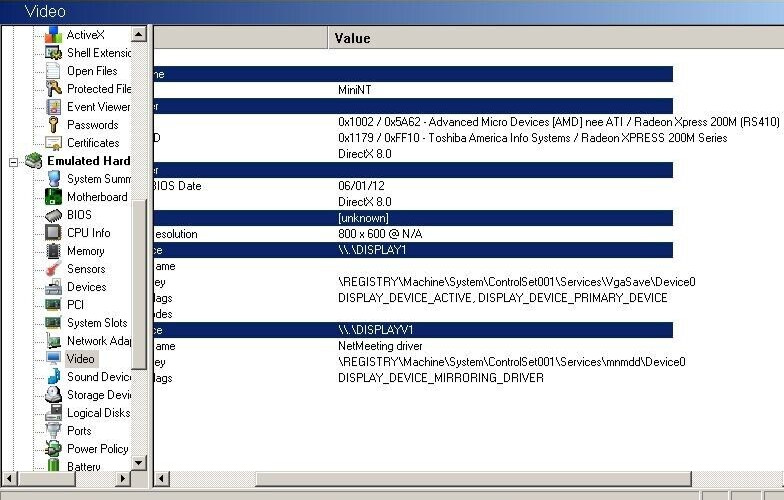This screenshot has width=784, height=500.
Task: Open the ActiveX tree entry
Action: pos(86,34)
